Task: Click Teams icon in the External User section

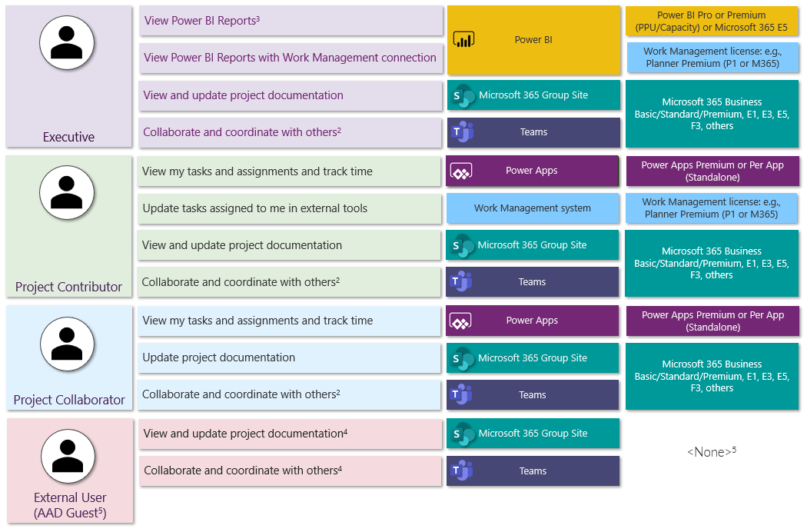Action: coord(463,471)
